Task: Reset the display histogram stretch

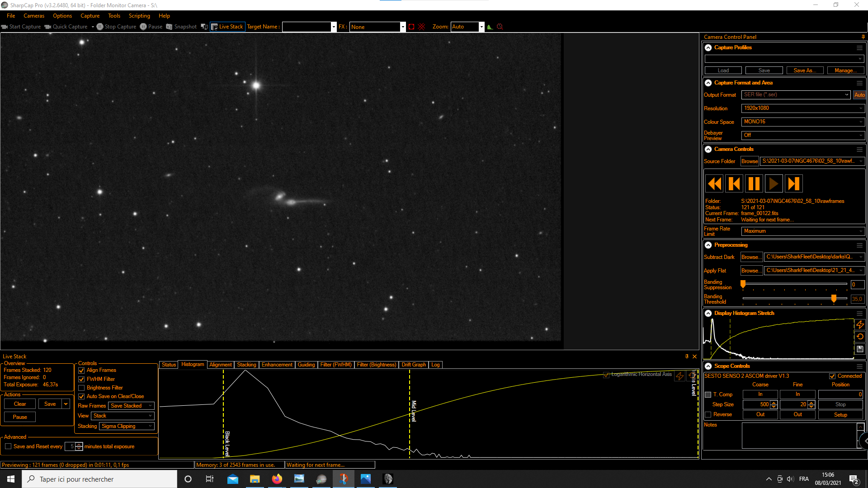Action: click(860, 337)
